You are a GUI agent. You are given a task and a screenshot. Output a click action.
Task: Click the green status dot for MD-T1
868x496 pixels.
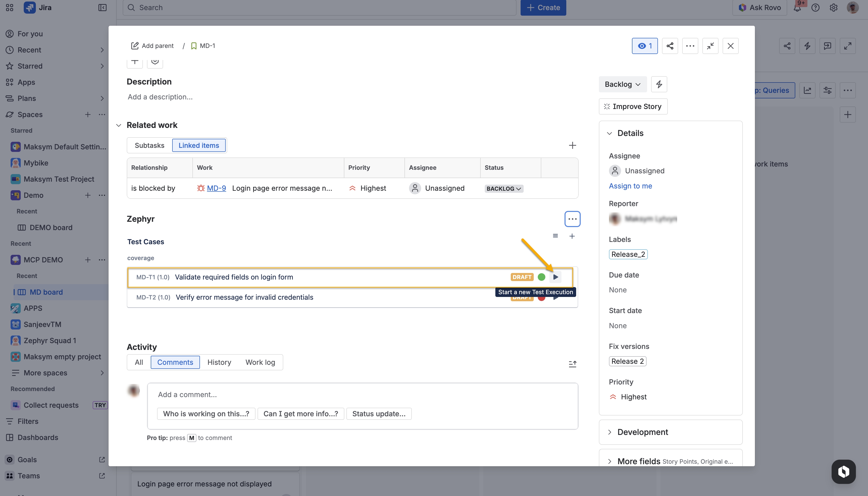(x=541, y=277)
